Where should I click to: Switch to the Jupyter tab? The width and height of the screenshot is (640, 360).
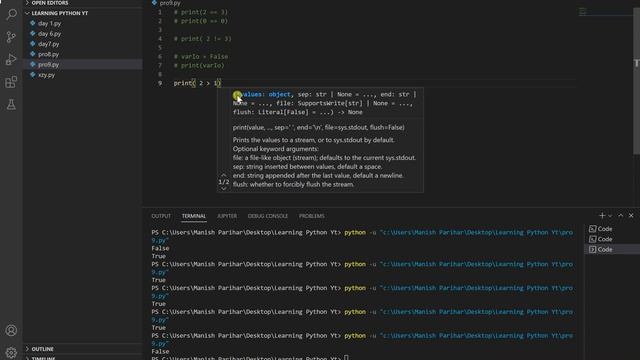pyautogui.click(x=227, y=216)
